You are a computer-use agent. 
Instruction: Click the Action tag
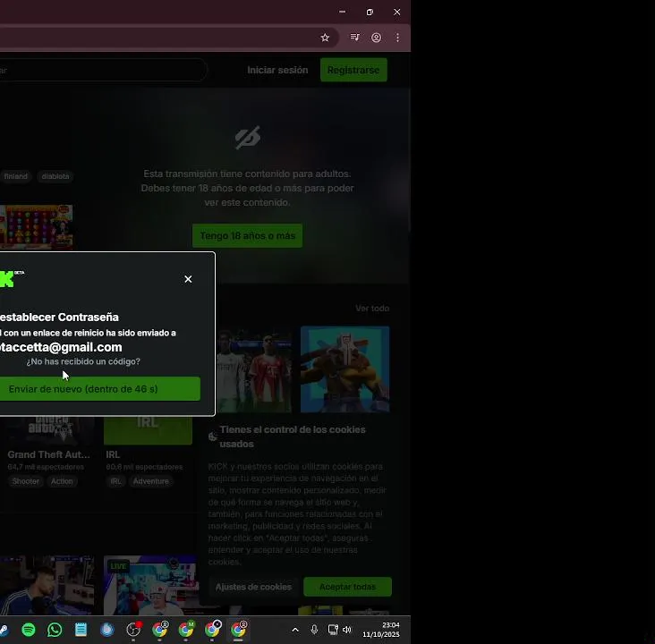tap(62, 481)
